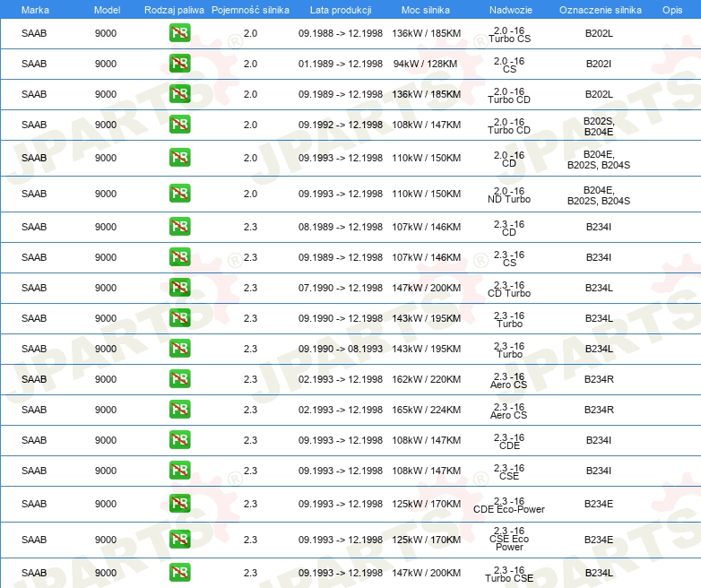Click the Oznaczenie silnika column header
Viewport: 701px width, 588px height.
click(x=601, y=10)
